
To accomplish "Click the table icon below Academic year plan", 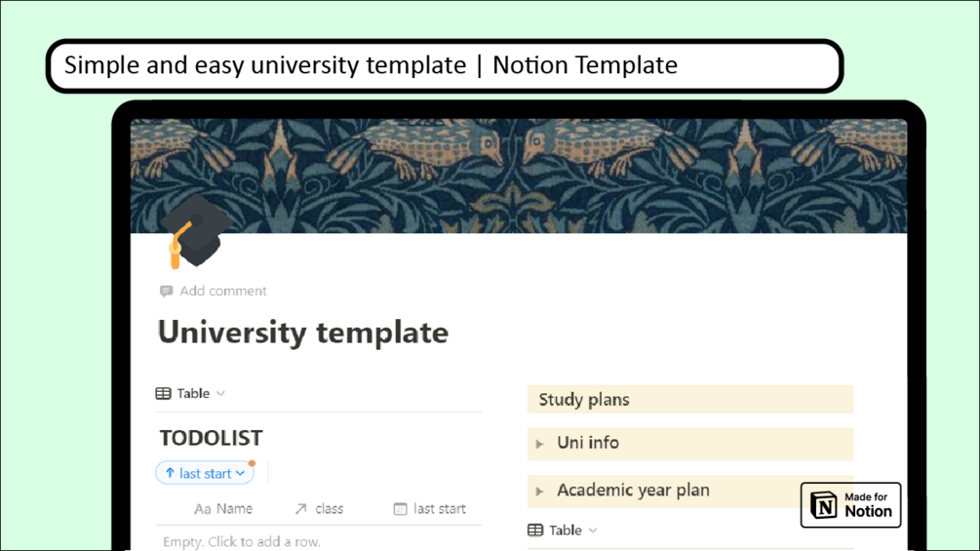I will [x=535, y=530].
